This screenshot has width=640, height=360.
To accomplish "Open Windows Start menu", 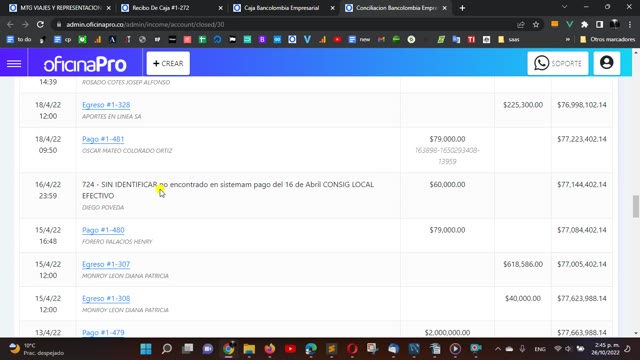I will pyautogui.click(x=146, y=349).
